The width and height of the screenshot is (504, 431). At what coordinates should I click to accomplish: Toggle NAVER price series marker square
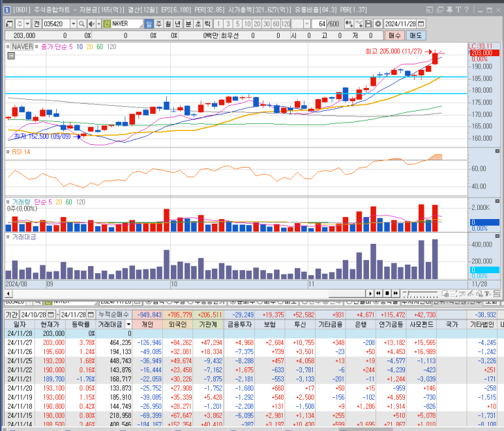[x=8, y=46]
